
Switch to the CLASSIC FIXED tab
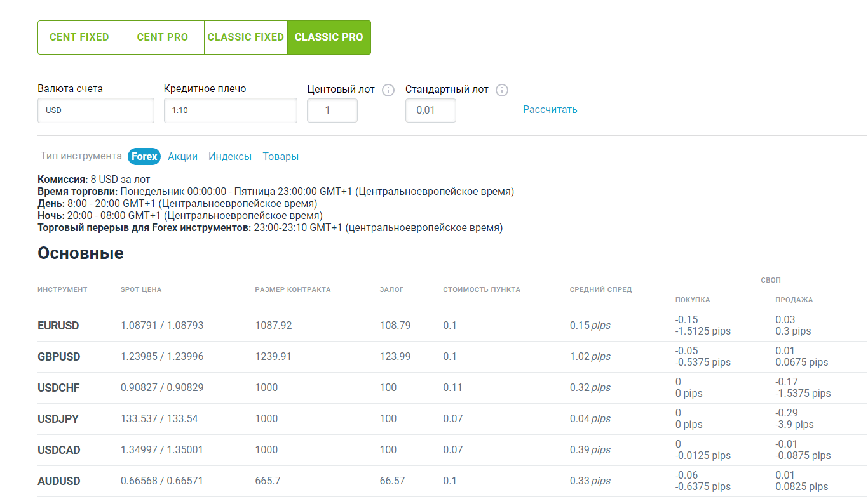click(246, 37)
